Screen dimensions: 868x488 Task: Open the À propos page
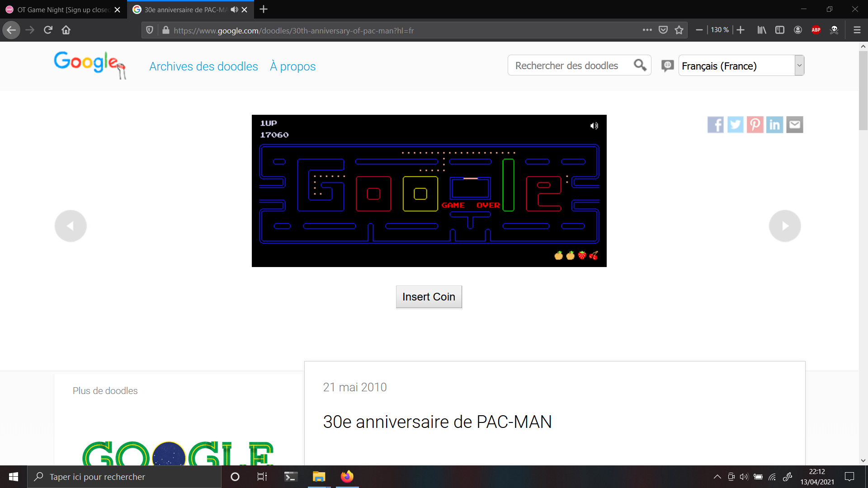(x=292, y=66)
